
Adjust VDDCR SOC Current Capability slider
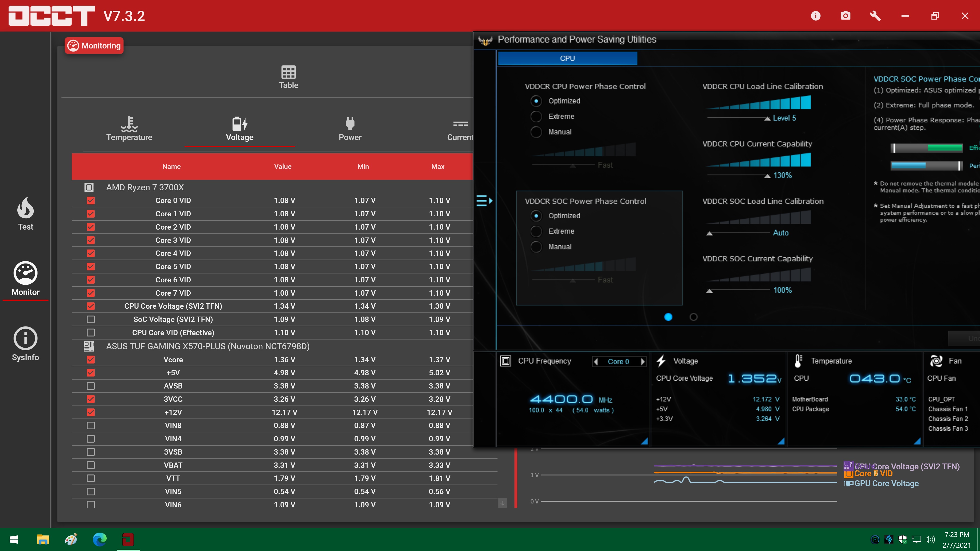[x=709, y=291]
